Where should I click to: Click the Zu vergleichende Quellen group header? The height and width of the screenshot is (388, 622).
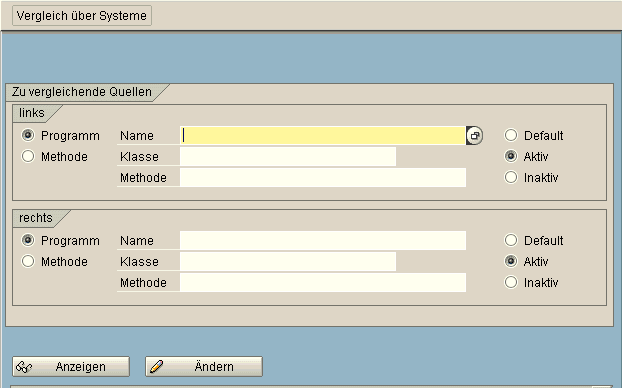coord(82,92)
